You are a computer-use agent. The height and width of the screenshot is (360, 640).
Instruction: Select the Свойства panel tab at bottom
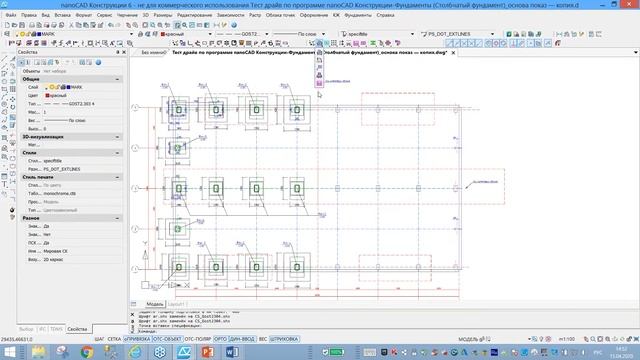coord(78,329)
